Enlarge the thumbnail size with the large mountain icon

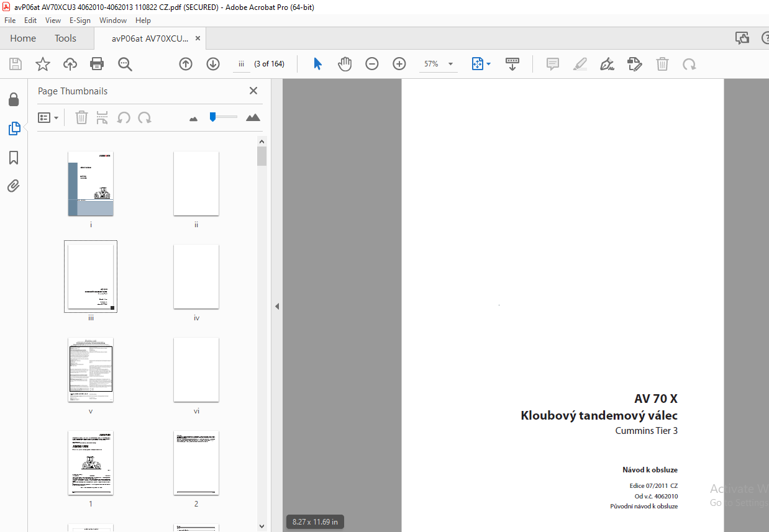[x=253, y=117]
